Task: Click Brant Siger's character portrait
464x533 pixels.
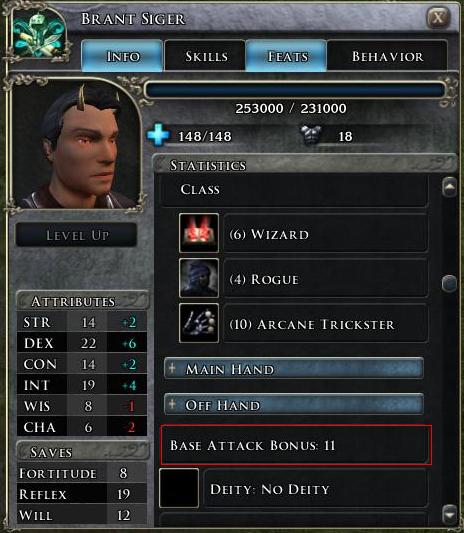Action: click(x=75, y=146)
